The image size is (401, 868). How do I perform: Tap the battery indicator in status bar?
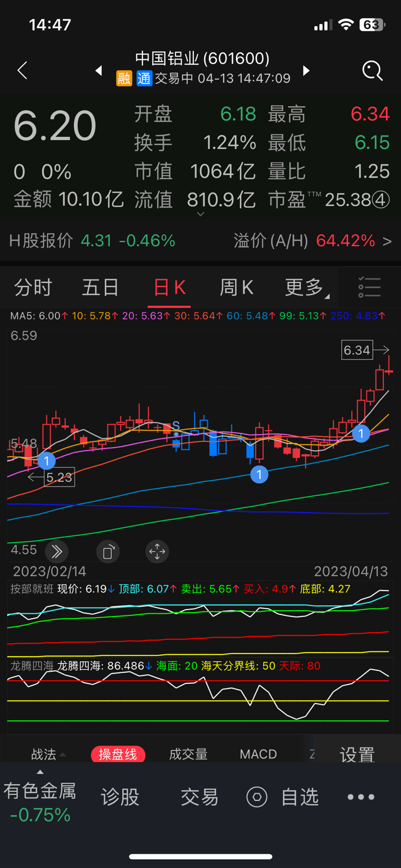372,25
